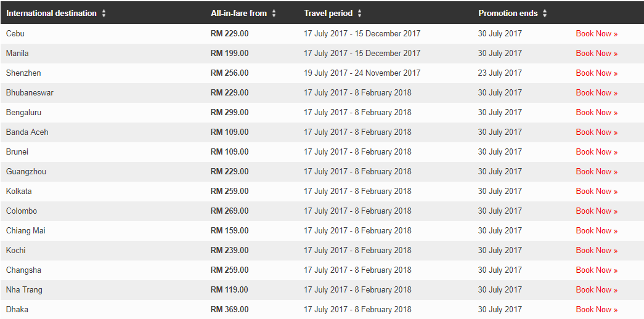Click the All-in-fare from column header
Viewport: 644px width, 319px height.
pos(238,13)
